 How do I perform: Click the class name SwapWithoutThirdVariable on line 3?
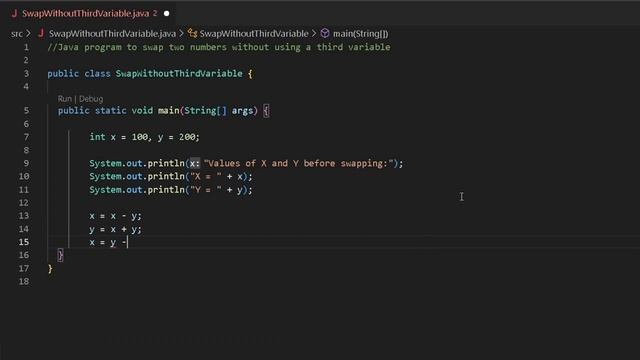(179, 74)
